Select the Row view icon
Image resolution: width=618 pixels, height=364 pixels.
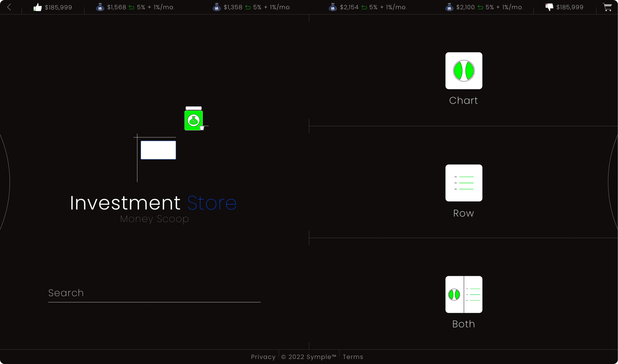tap(463, 183)
